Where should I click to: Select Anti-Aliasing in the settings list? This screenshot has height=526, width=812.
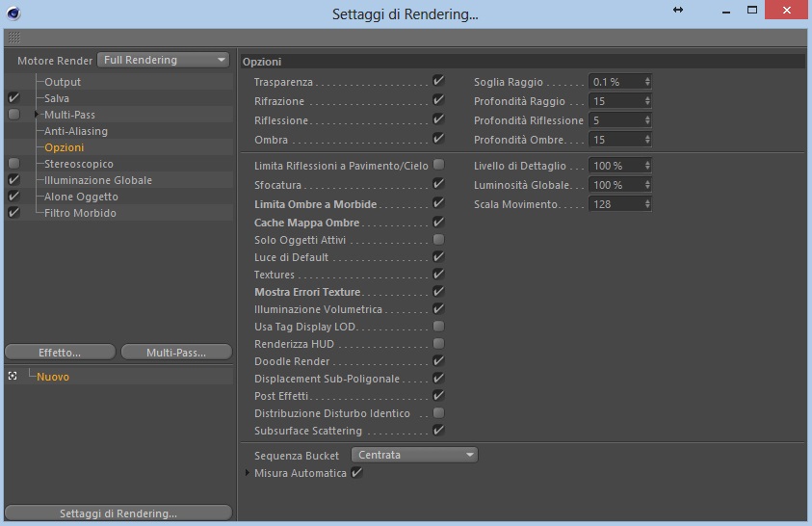pyautogui.click(x=76, y=131)
